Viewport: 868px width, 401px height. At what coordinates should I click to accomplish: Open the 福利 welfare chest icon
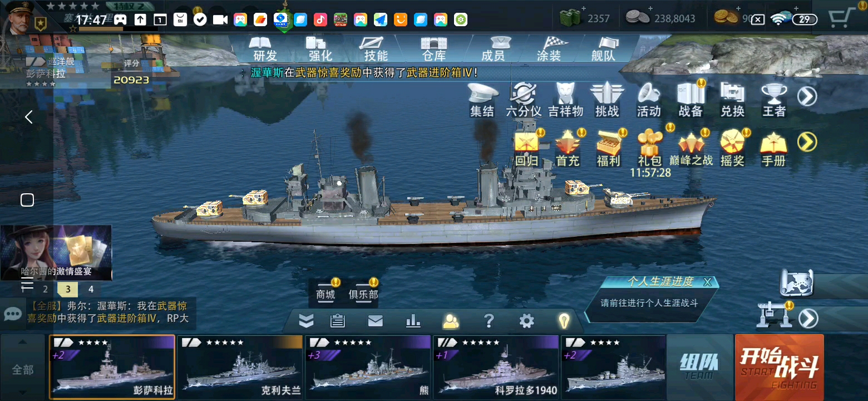[x=608, y=149]
